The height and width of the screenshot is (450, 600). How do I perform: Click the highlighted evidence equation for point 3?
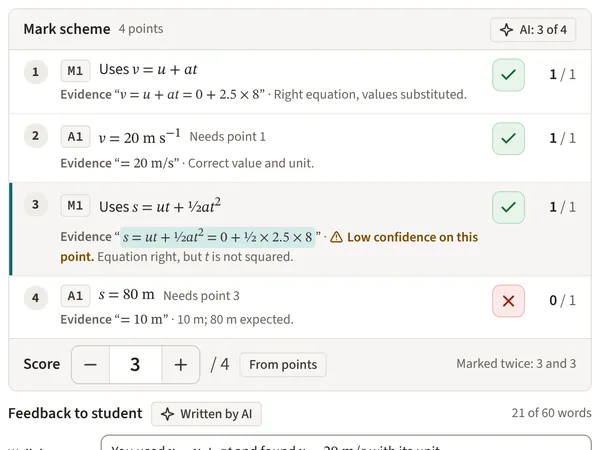[x=217, y=237]
